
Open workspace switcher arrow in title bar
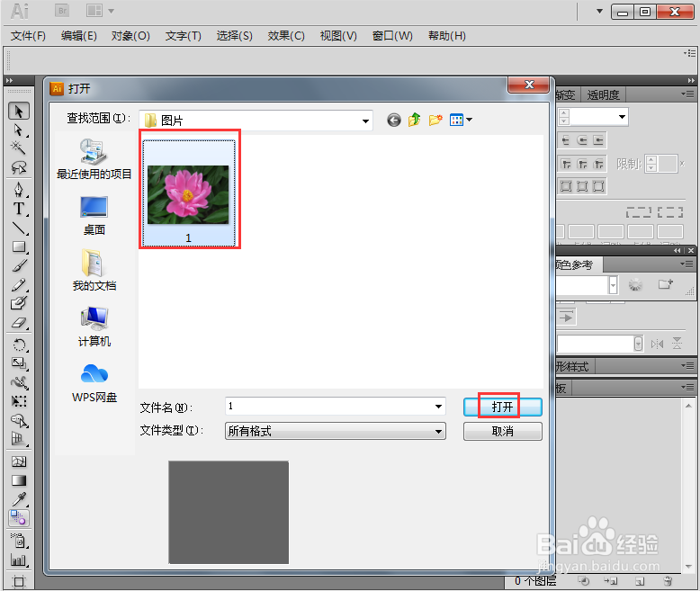(599, 11)
